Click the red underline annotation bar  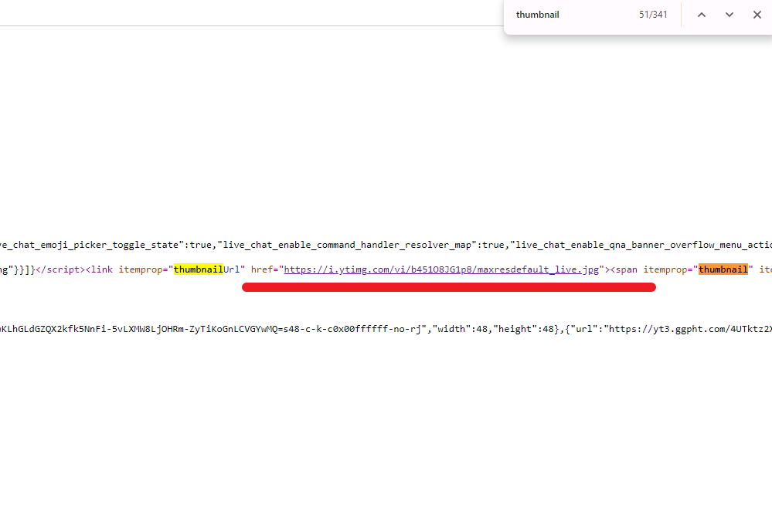point(448,287)
